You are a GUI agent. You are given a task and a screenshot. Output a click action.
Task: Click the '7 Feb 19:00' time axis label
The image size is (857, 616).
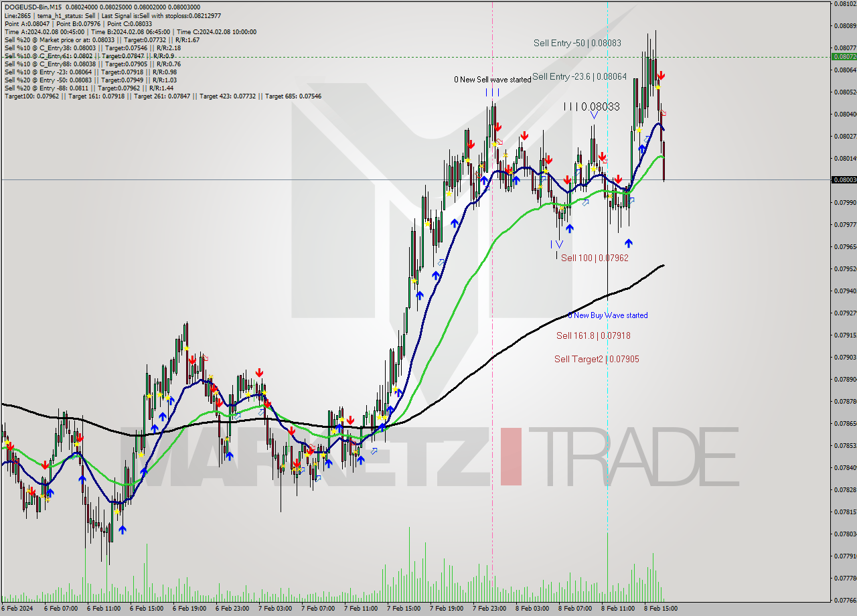[447, 609]
